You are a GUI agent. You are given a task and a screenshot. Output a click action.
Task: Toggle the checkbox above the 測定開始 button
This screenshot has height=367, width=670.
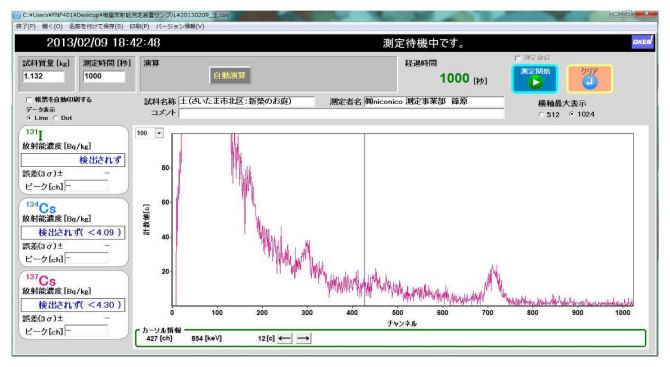(x=518, y=58)
